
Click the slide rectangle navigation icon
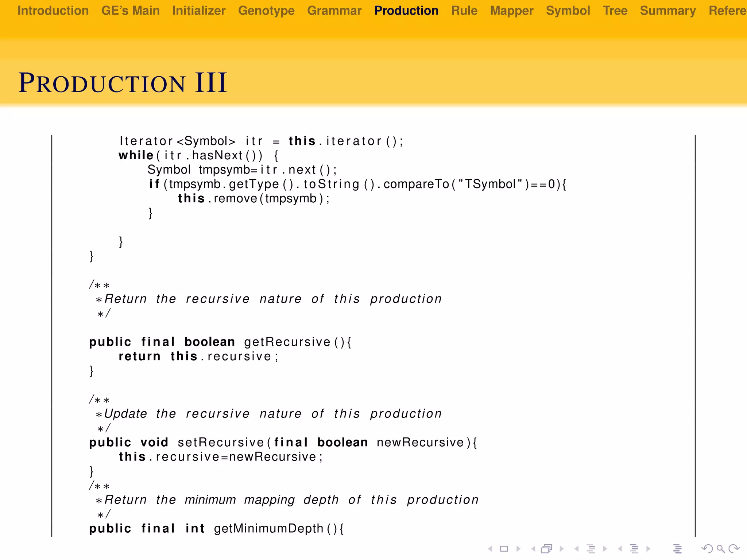[504, 549]
